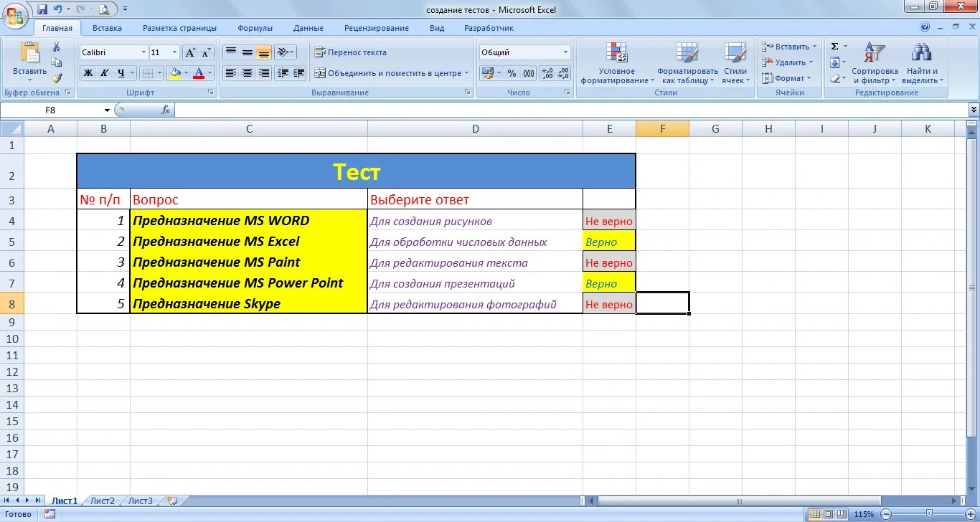Screen dimensions: 980x522
Task: Click the insert function fx icon
Action: 166,110
